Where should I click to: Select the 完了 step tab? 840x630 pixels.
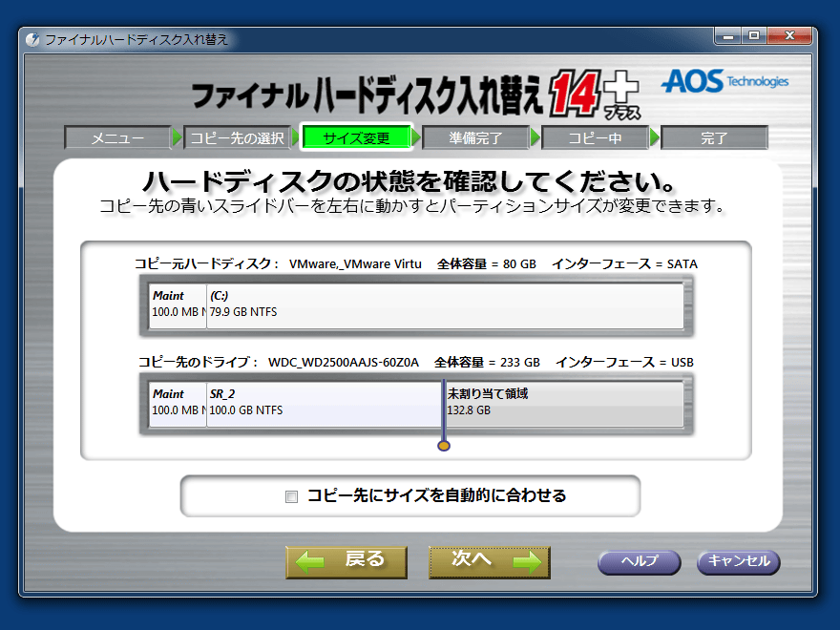point(714,138)
